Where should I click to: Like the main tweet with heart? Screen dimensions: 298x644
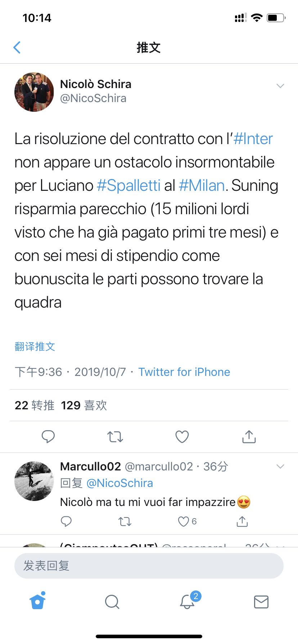point(182,437)
